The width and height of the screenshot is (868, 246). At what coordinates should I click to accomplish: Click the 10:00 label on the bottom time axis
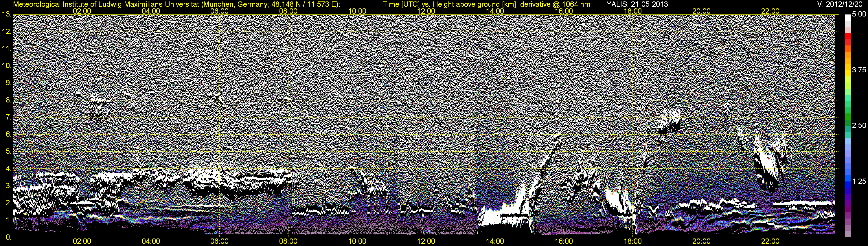tap(357, 242)
